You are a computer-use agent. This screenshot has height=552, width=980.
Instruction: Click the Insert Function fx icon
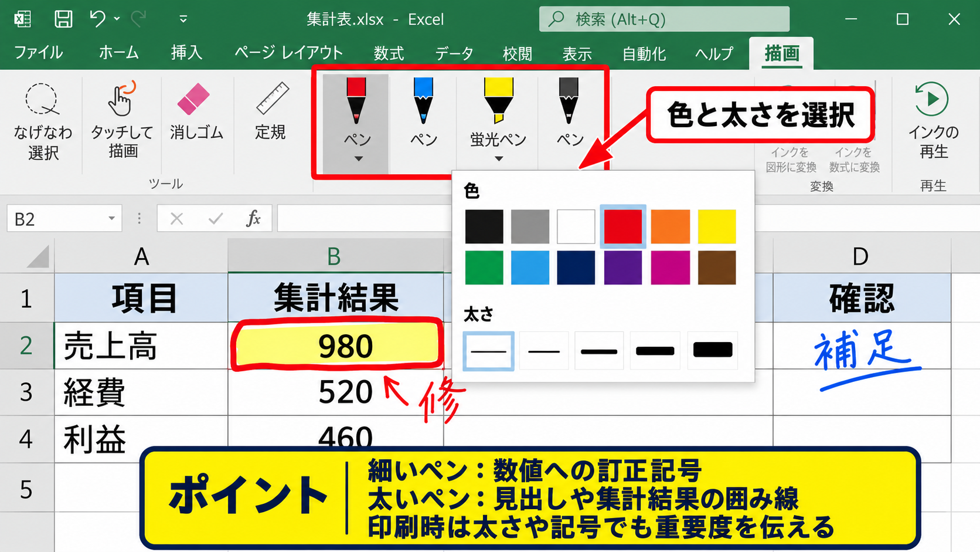(253, 219)
